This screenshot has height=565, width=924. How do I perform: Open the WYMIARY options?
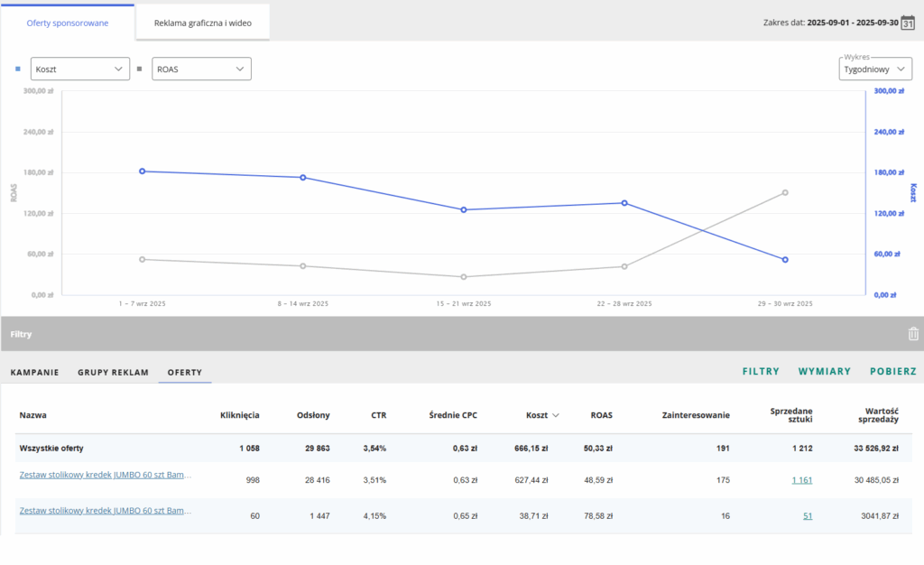(x=824, y=371)
